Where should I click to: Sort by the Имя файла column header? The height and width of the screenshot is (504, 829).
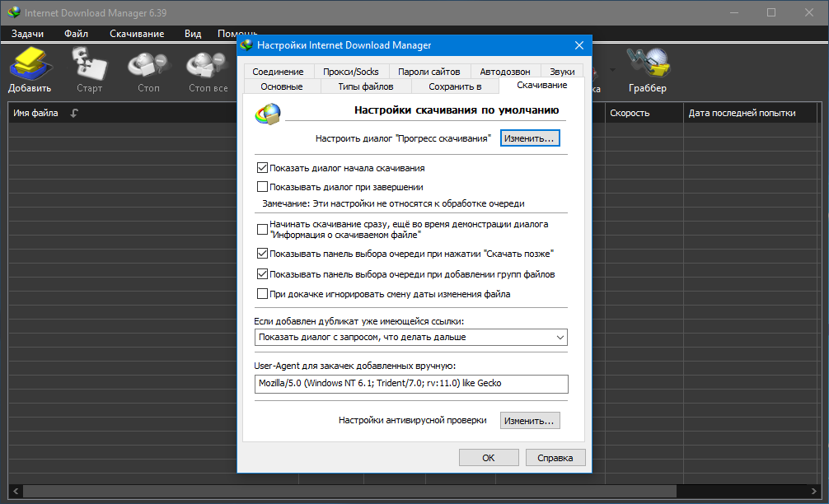(35, 113)
